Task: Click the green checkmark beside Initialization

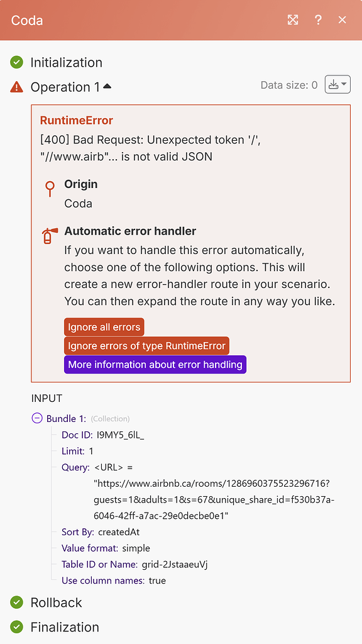Action: [x=17, y=62]
